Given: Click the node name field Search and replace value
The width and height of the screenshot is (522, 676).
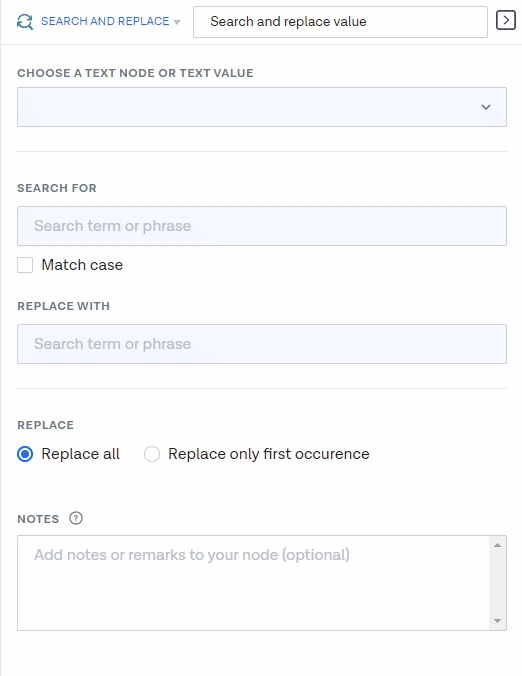Looking at the screenshot, I should click(x=340, y=22).
